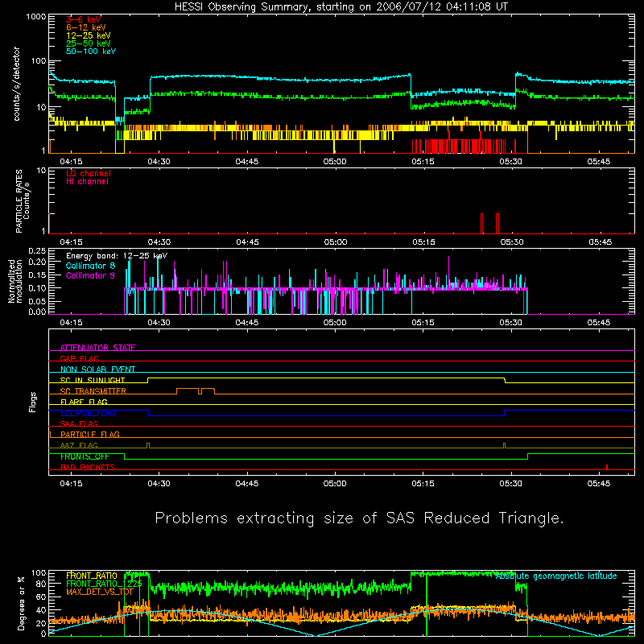Click the ATTENUATOR_STATE flag label

97,348
